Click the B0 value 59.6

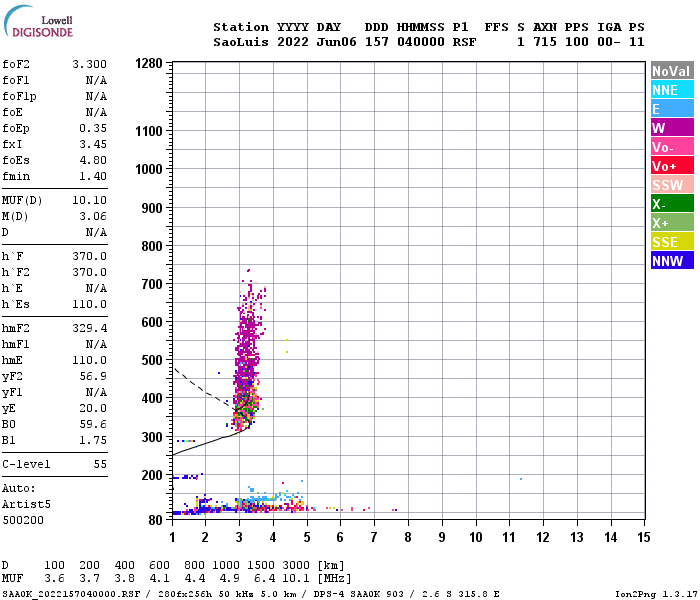[93, 424]
